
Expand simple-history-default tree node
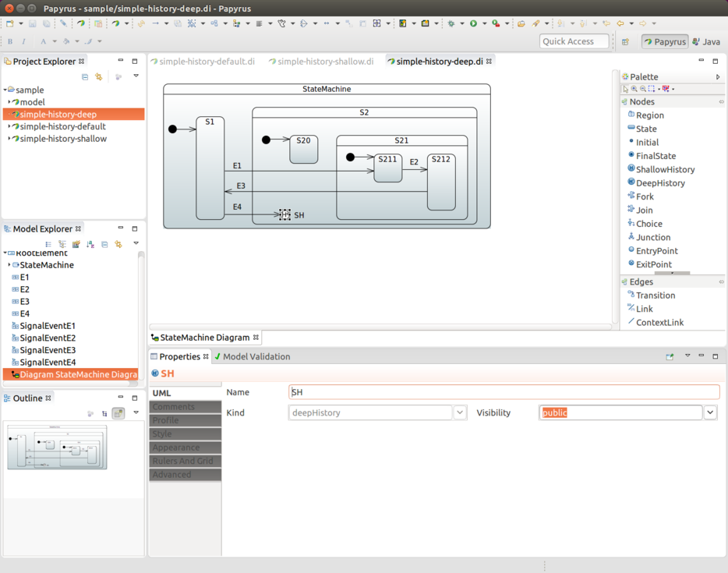[x=9, y=126]
